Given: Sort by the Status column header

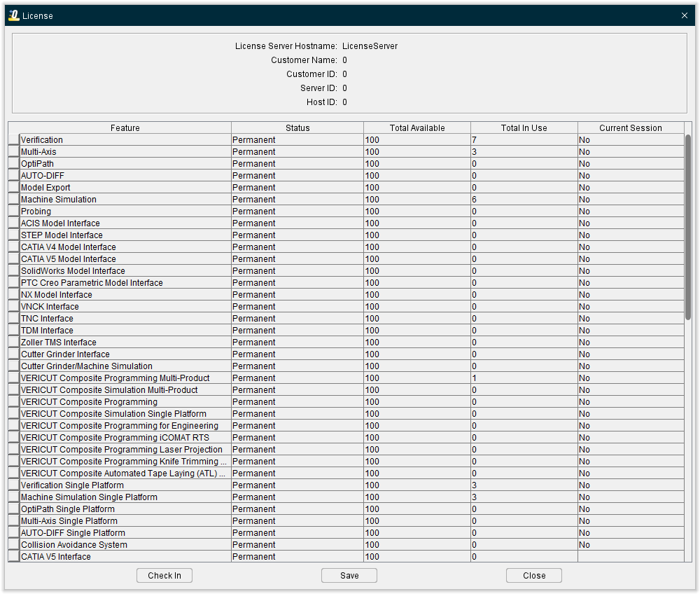Looking at the screenshot, I should click(297, 127).
